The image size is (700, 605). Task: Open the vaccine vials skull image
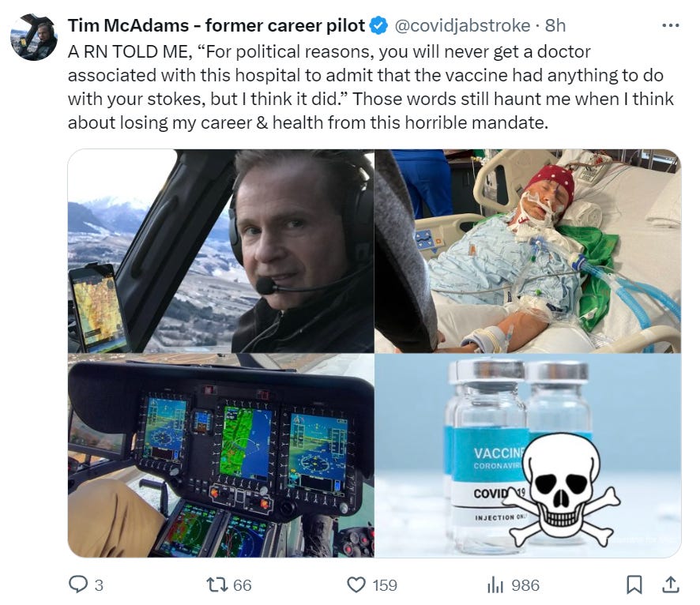tap(528, 456)
